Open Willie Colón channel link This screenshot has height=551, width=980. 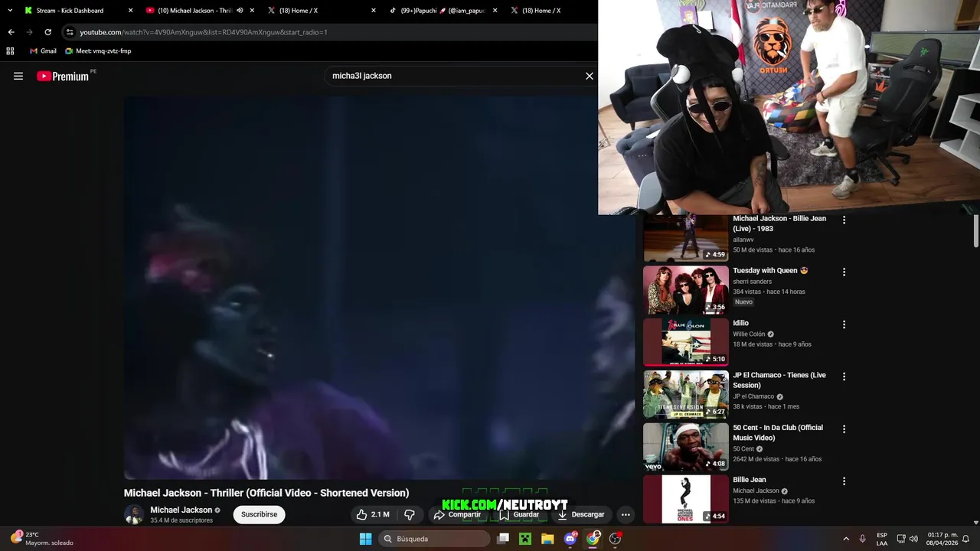(x=749, y=334)
